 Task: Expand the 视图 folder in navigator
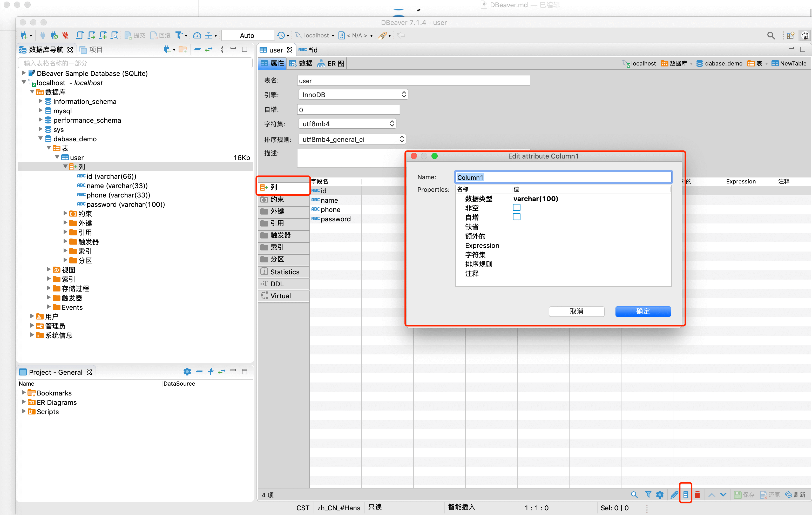click(x=49, y=270)
